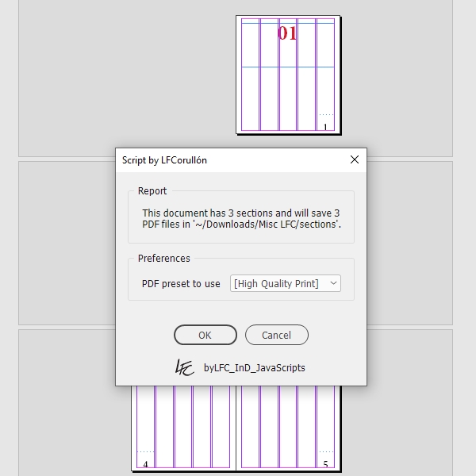The image size is (476, 476).
Task: Select the page 4 layout
Action: (183, 428)
